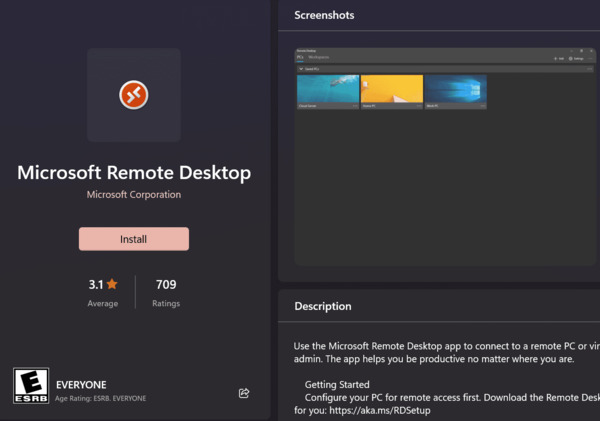Screen dimensions: 600x421
Task: Click the Getting Started description line
Action: click(x=337, y=384)
